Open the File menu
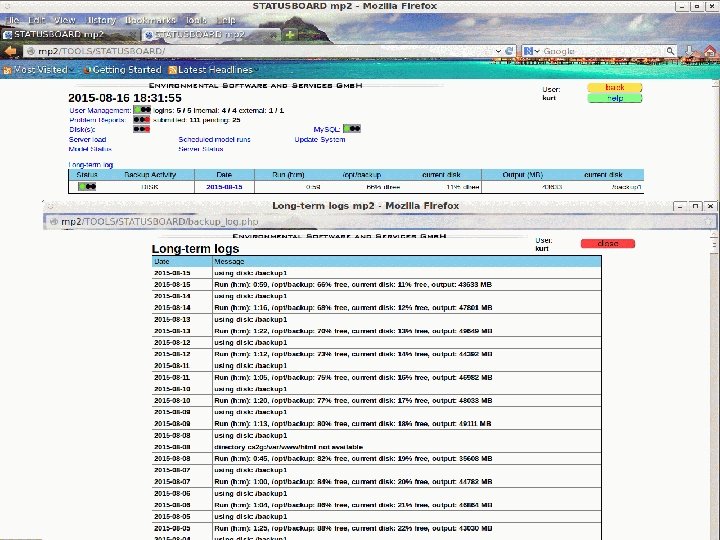This screenshot has width=720, height=540. click(x=12, y=20)
